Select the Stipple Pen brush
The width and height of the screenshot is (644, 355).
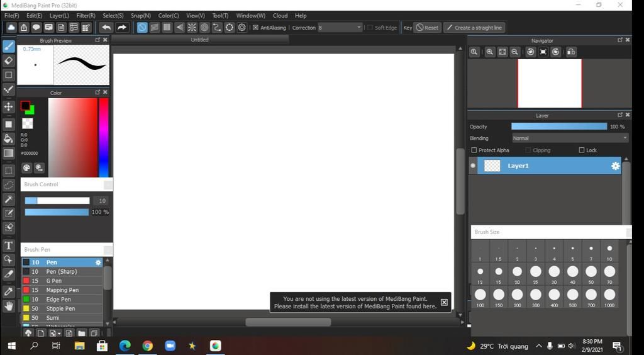click(62, 308)
